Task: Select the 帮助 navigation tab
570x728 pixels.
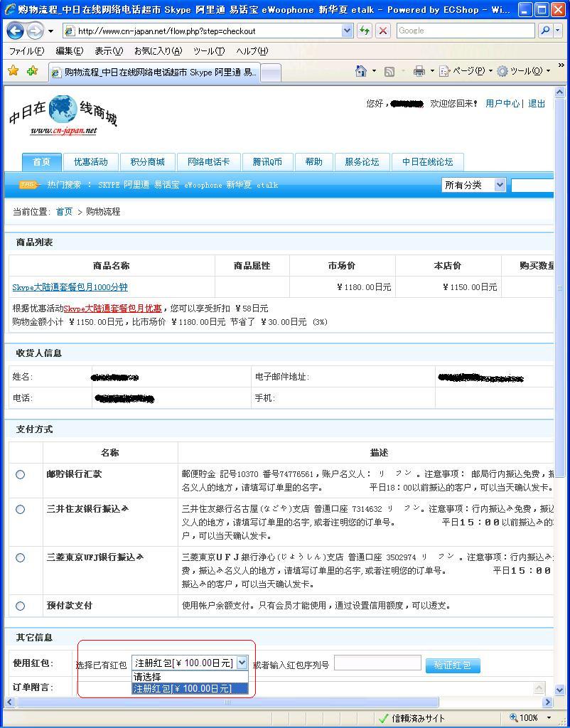Action: (x=313, y=162)
